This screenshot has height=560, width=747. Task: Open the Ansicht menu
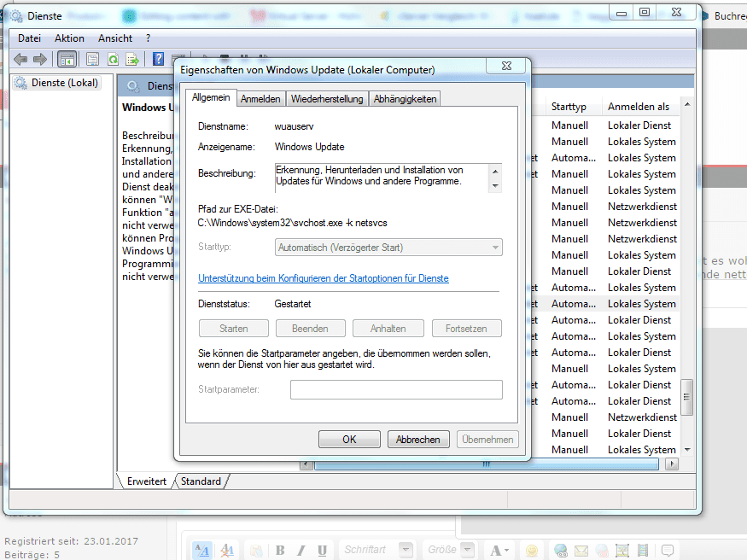coord(115,38)
